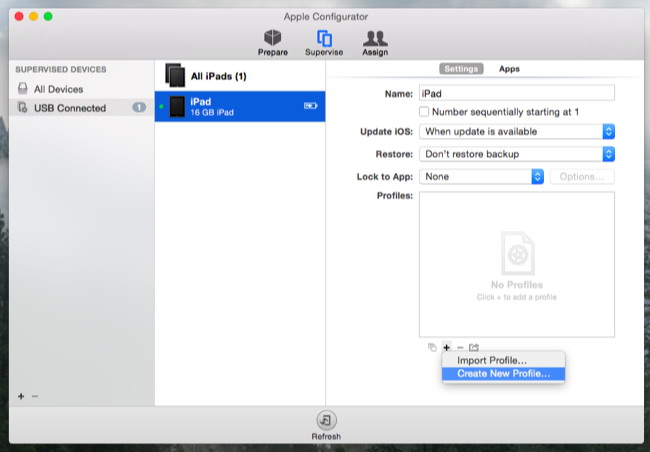Add a device group with sidebar plus
The height and width of the screenshot is (452, 650).
point(21,396)
